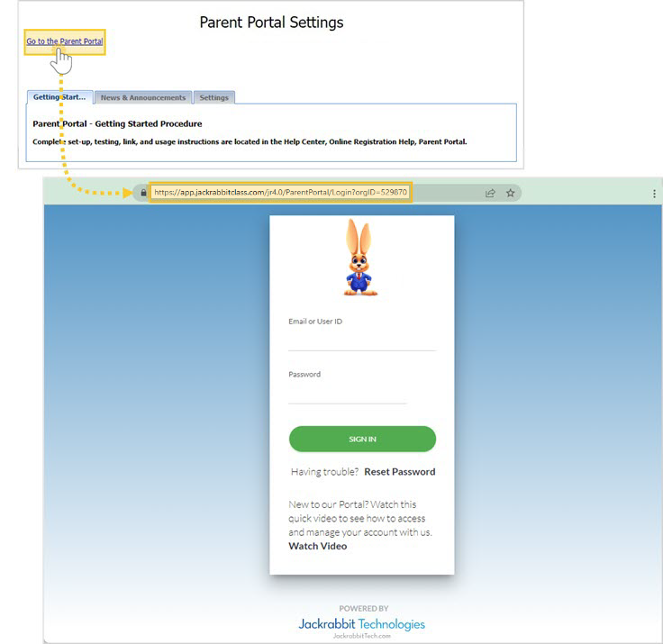Click the 'POWERED BY' footer text

pos(364,609)
